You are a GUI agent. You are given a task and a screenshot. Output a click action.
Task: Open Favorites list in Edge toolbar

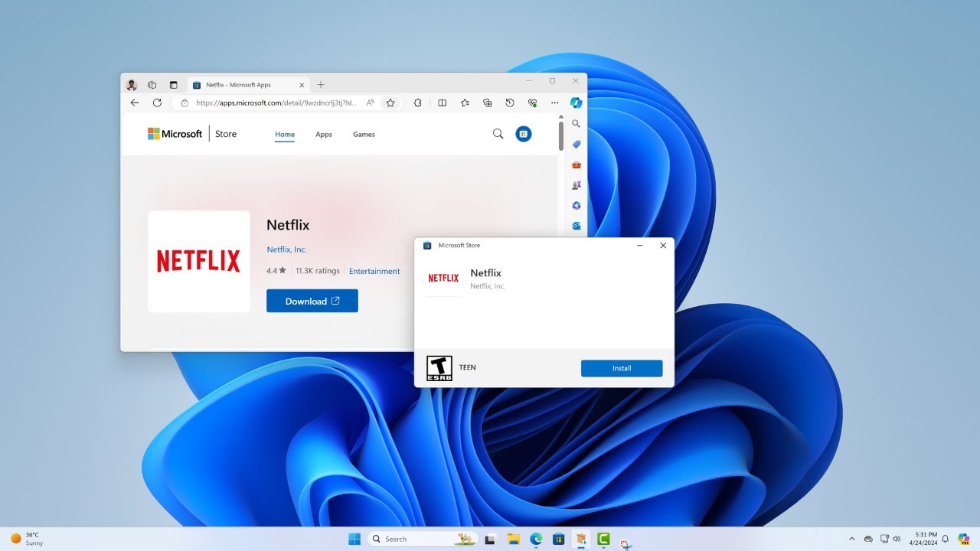click(465, 103)
